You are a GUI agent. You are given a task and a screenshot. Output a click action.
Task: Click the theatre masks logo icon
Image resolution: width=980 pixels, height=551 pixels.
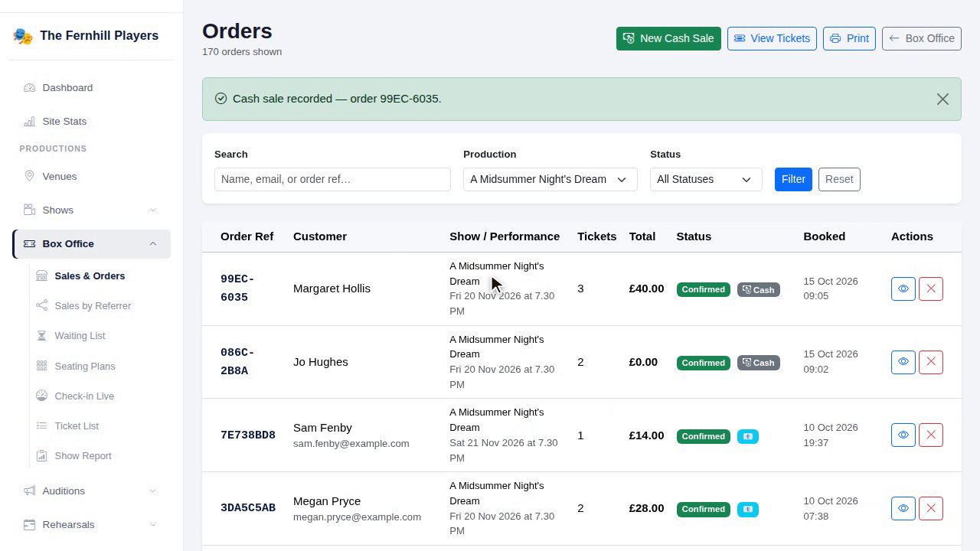(x=23, y=36)
